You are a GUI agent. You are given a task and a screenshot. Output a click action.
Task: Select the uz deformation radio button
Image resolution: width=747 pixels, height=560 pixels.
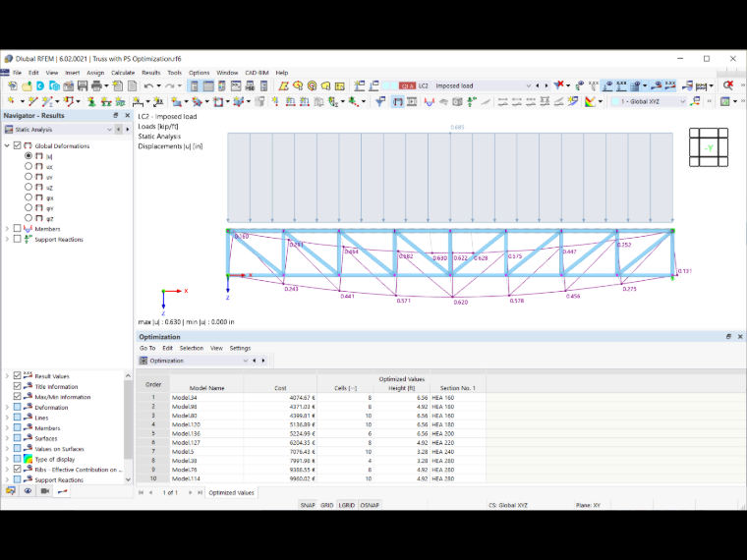pos(29,187)
